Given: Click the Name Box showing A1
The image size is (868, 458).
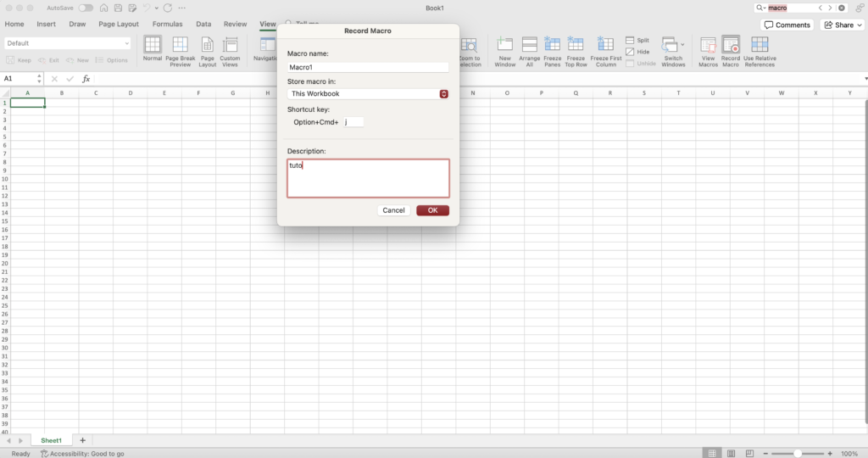Looking at the screenshot, I should (23, 79).
